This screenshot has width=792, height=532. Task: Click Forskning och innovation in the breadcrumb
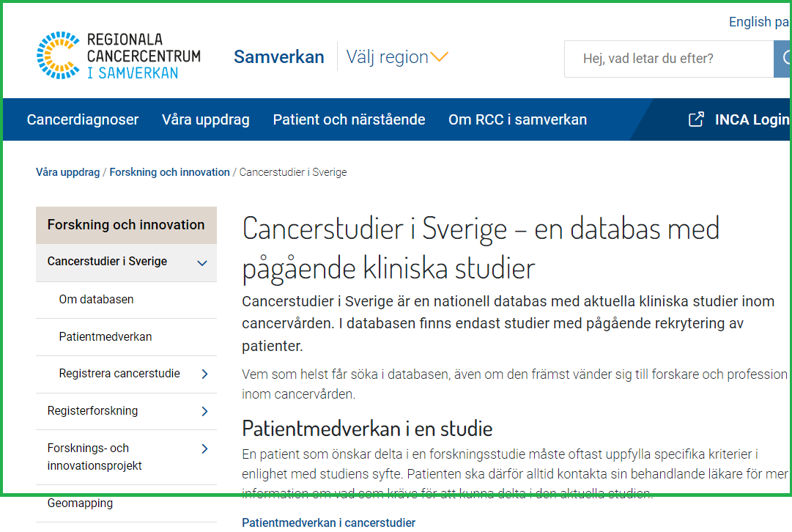coord(169,171)
